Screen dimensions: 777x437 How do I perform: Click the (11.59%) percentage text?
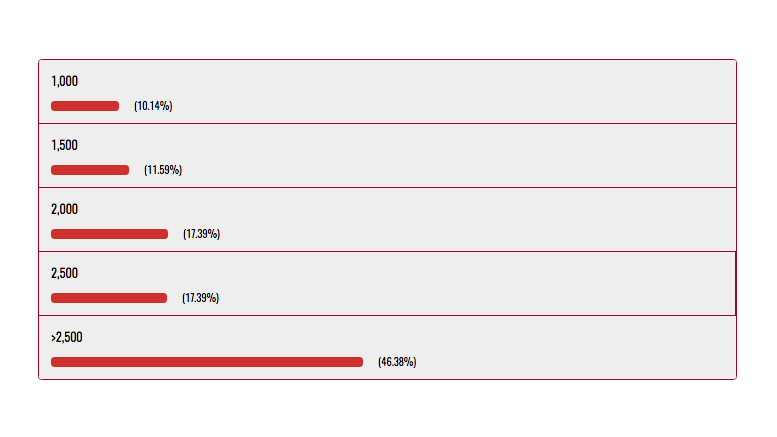tap(163, 170)
